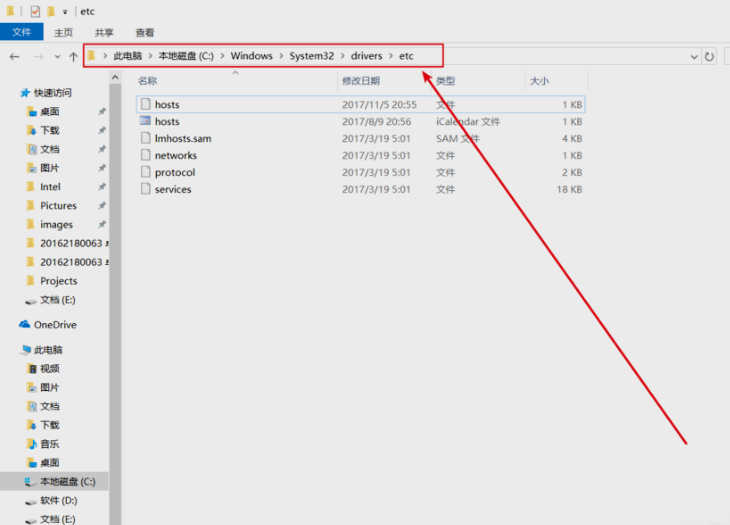
Task: Open the 文件 menu tab
Action: 19,32
